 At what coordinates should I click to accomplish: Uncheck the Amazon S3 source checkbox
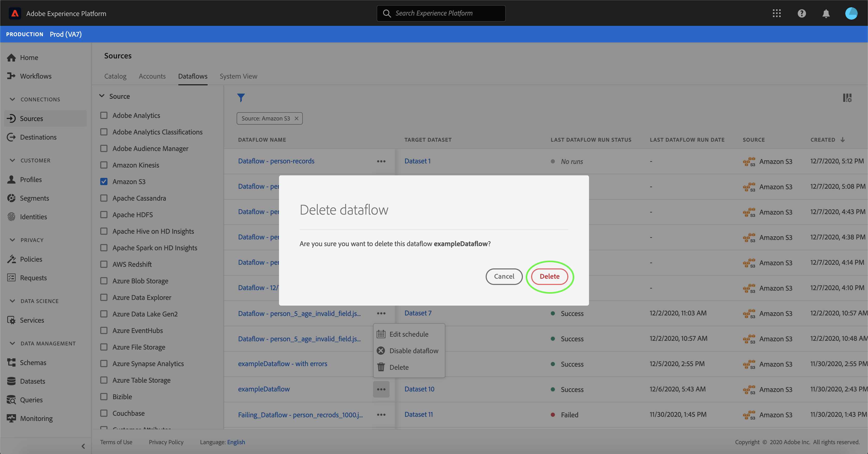coord(104,181)
